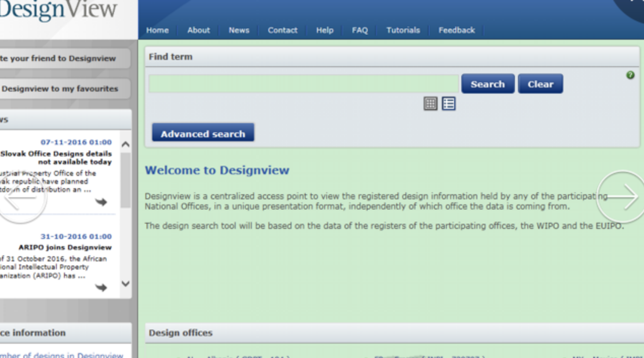Open Slovak Office news item arrow

(x=101, y=202)
